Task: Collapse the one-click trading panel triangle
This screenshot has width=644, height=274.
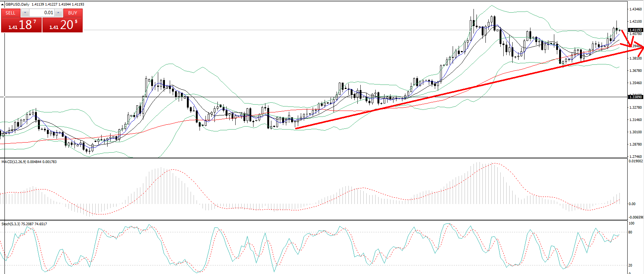Action: coord(3,4)
